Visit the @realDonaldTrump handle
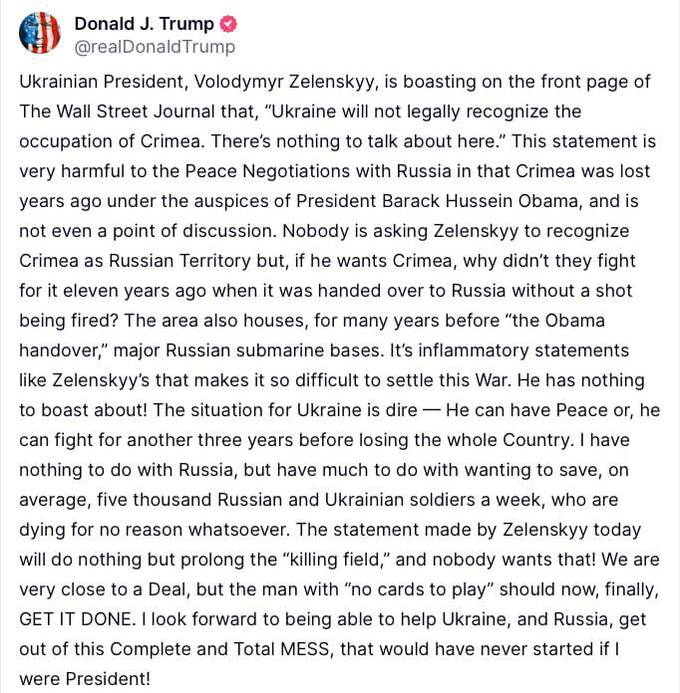 pyautogui.click(x=155, y=47)
